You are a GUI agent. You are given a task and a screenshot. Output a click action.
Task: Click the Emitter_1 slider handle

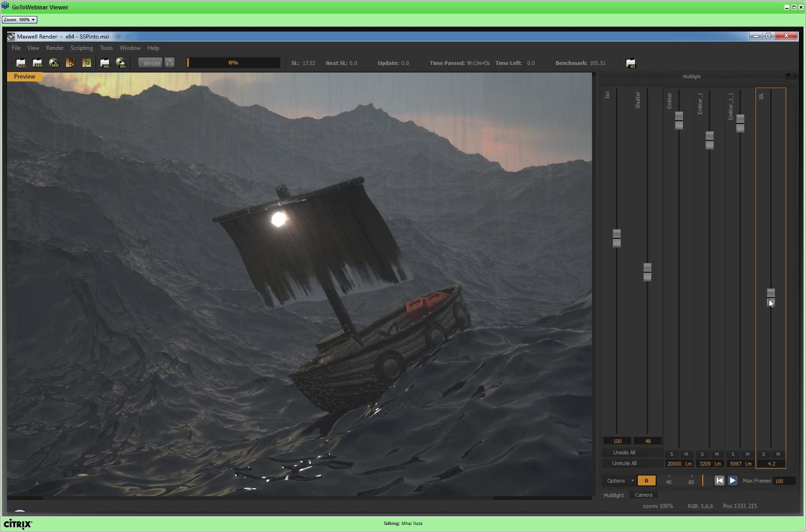coord(710,140)
